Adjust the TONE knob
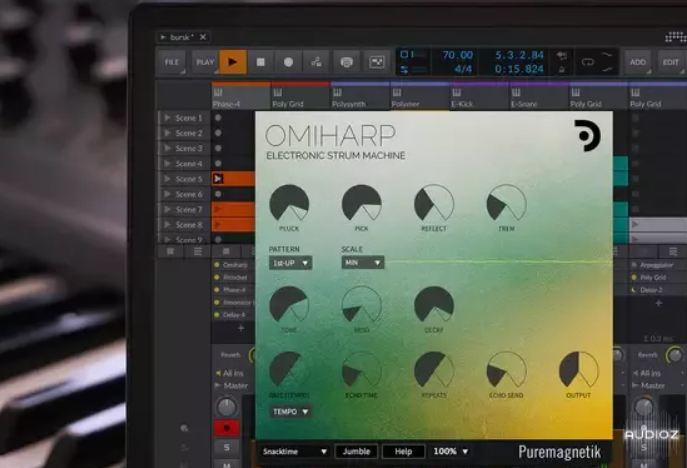Screen dimensions: 687x468 [289, 305]
